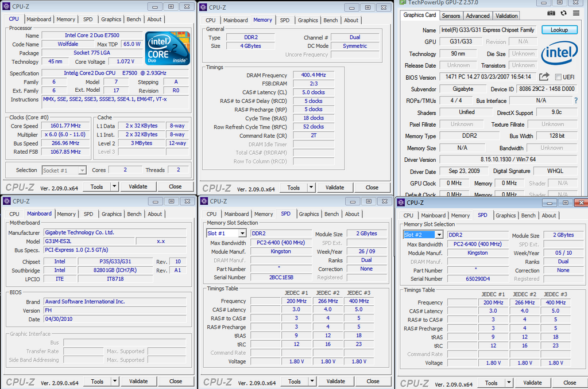
Task: Click the Driver Version 8.15.10.1930 field
Action: point(508,160)
